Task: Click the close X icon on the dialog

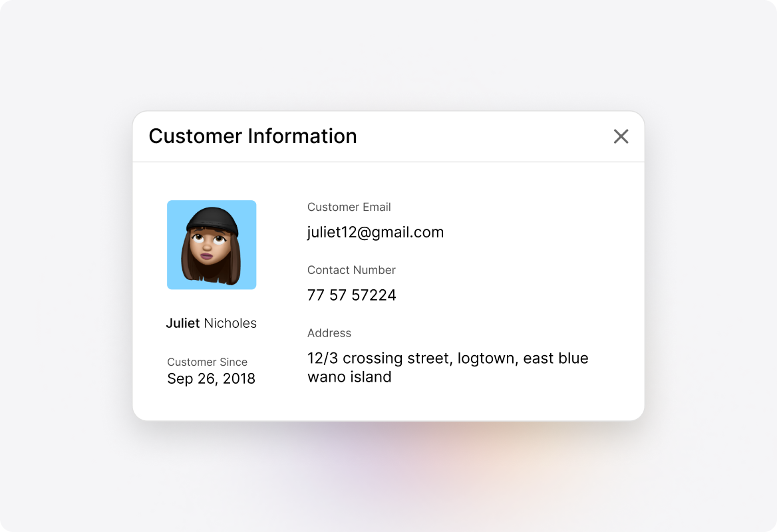Action: [621, 136]
